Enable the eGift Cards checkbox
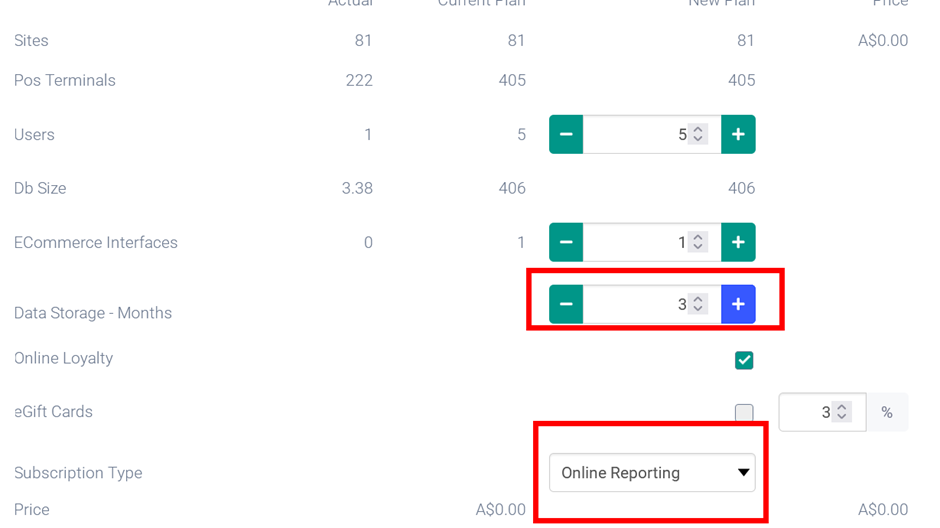 tap(744, 413)
